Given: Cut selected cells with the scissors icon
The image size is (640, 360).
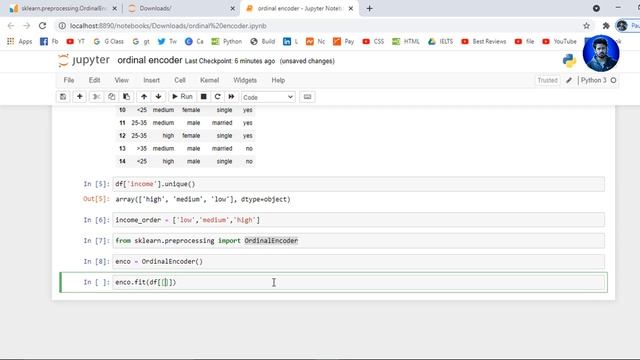Looking at the screenshot, I should click(96, 97).
